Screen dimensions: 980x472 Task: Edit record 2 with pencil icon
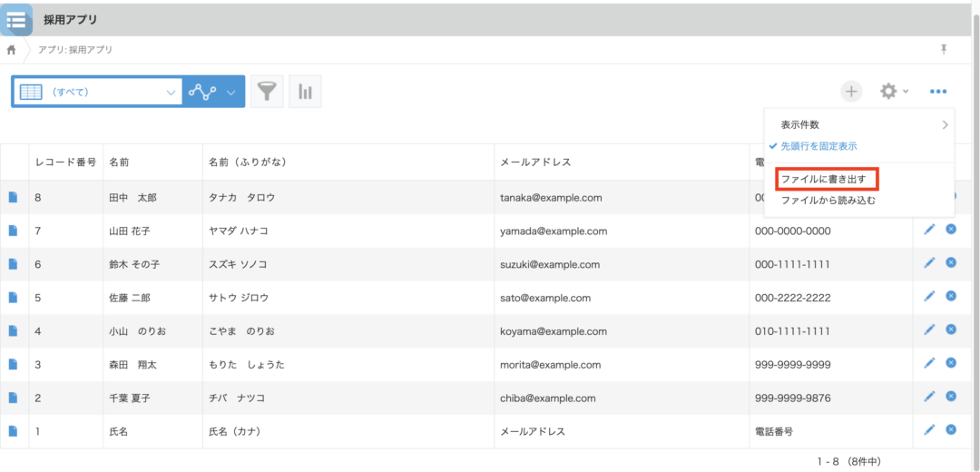(929, 397)
